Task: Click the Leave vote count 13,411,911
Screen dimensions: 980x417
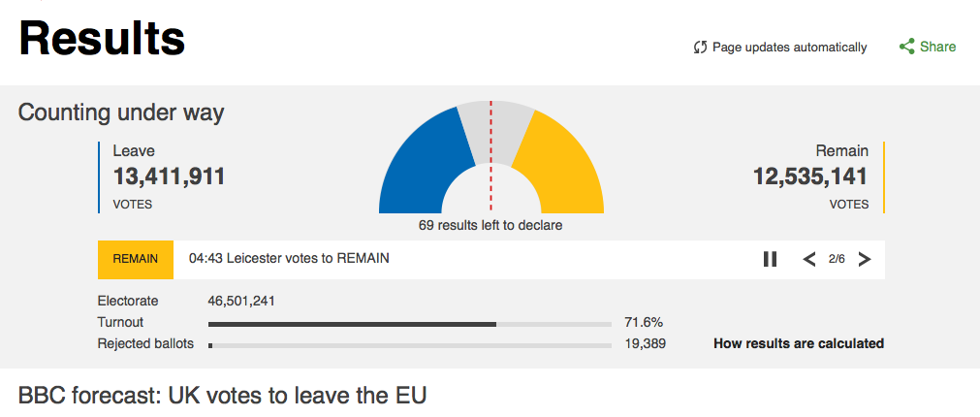Action: pyautogui.click(x=170, y=176)
